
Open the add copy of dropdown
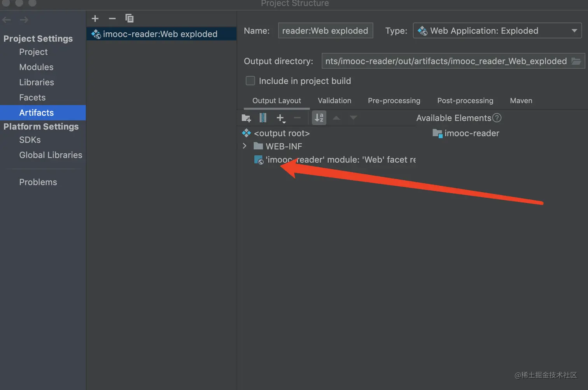(x=281, y=118)
